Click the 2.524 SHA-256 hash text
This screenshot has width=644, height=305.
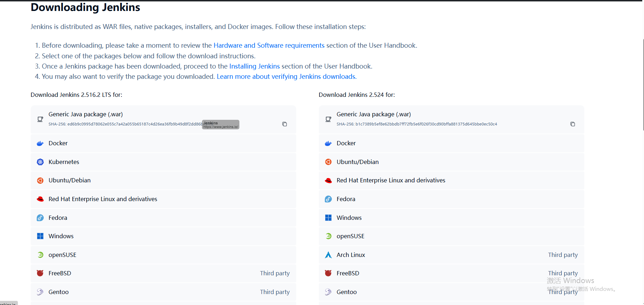pos(417,124)
